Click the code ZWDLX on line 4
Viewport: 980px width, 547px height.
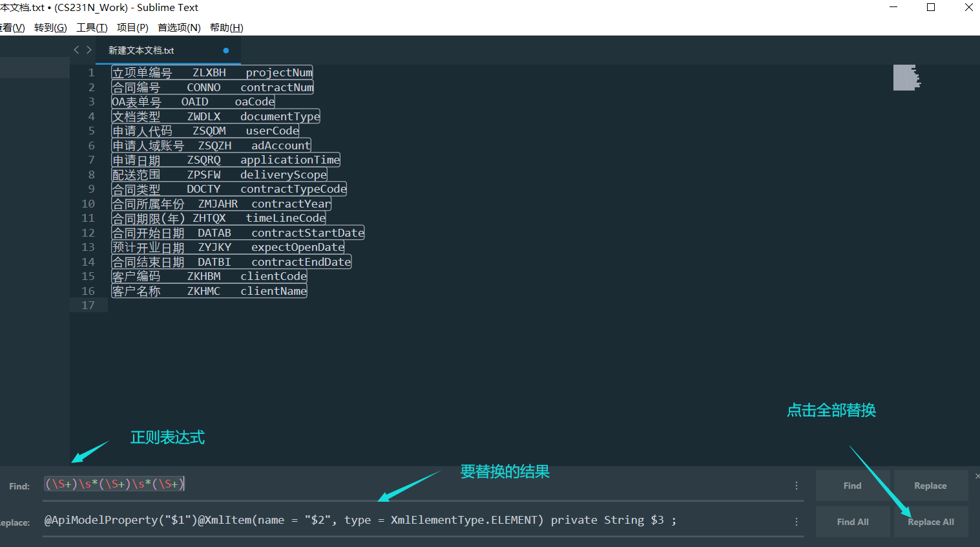[203, 116]
